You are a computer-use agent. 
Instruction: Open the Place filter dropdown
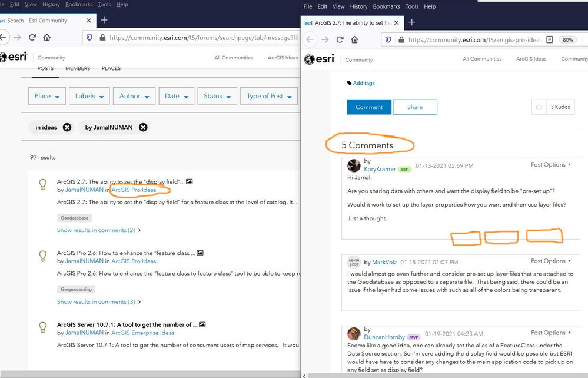pyautogui.click(x=47, y=96)
